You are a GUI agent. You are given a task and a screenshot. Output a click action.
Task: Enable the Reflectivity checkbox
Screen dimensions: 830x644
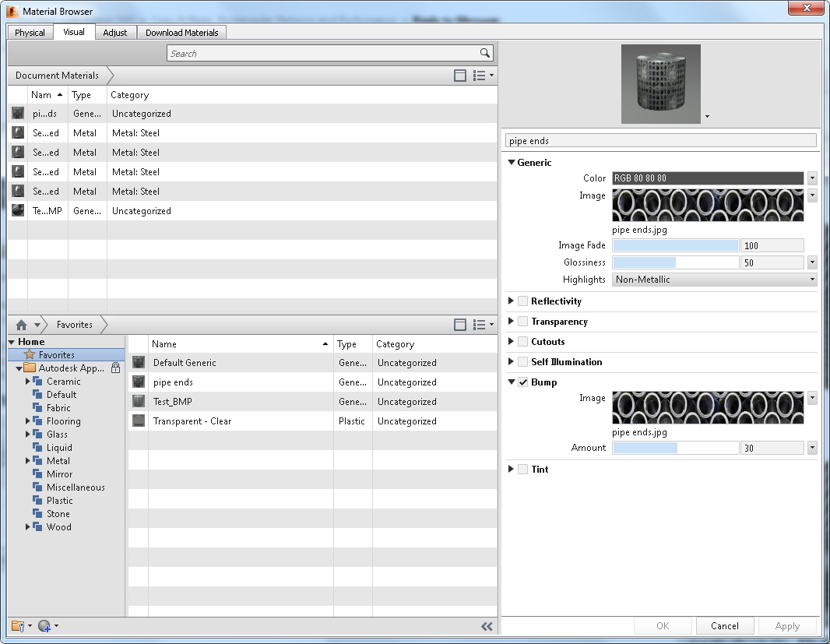[x=522, y=301]
